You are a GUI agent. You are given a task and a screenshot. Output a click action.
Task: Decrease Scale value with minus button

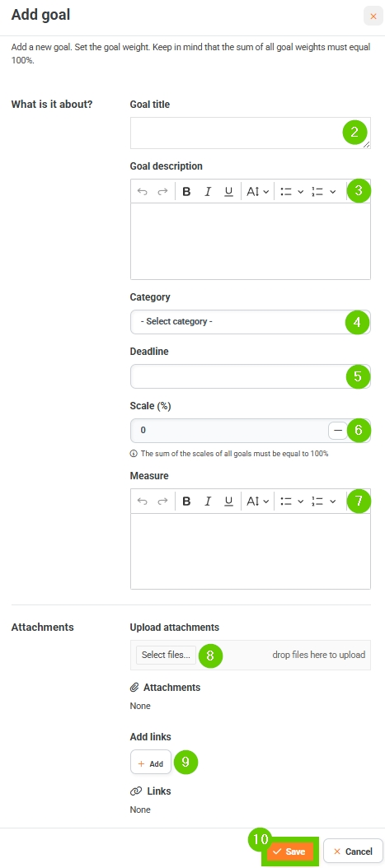[338, 430]
